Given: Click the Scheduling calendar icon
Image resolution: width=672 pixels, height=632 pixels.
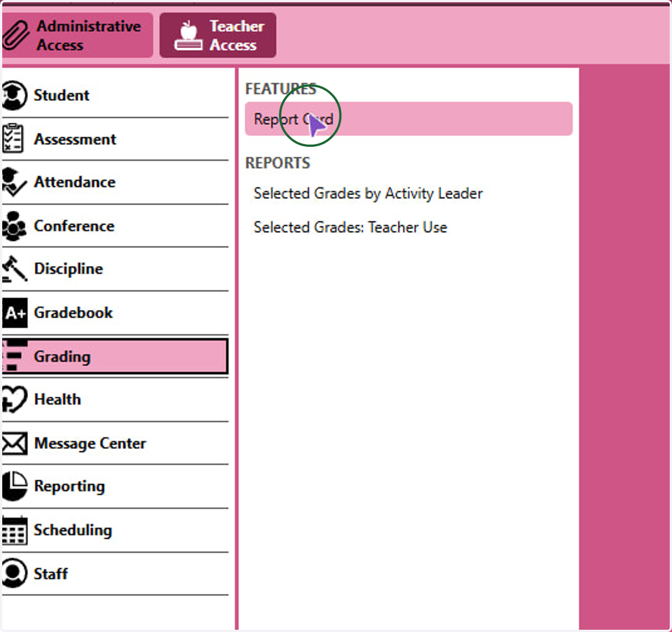Looking at the screenshot, I should tap(14, 530).
